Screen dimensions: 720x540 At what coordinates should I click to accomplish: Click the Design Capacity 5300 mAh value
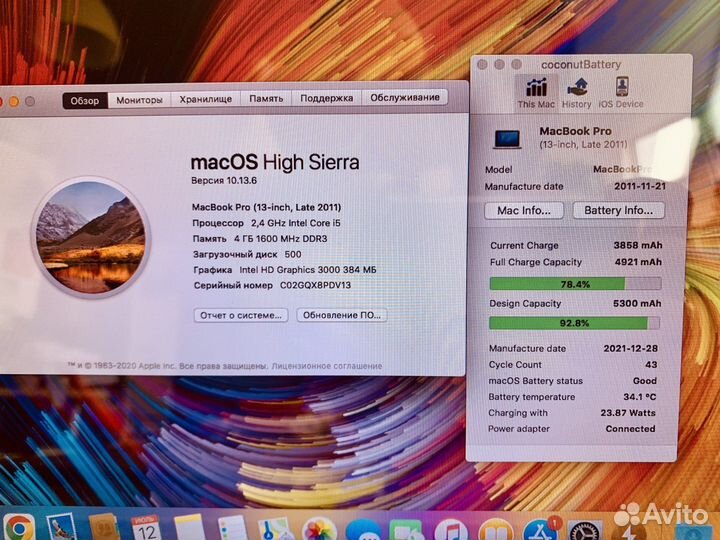click(x=637, y=304)
